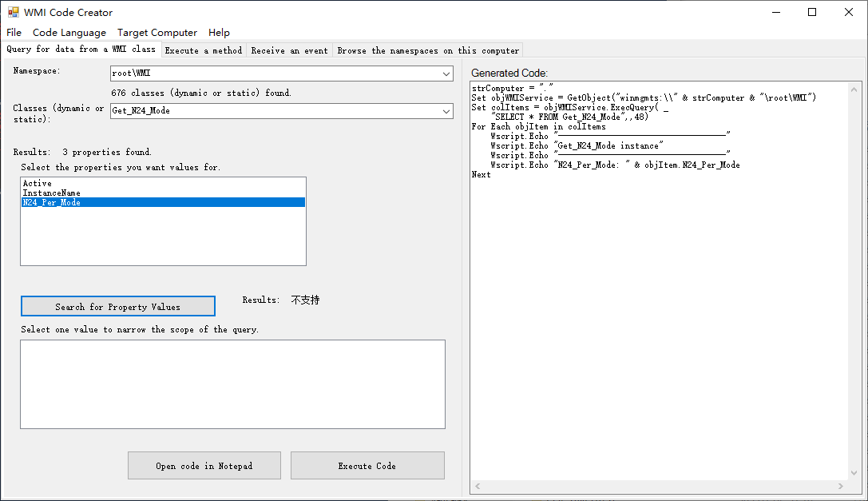
Task: Open the Help menu
Action: (219, 33)
